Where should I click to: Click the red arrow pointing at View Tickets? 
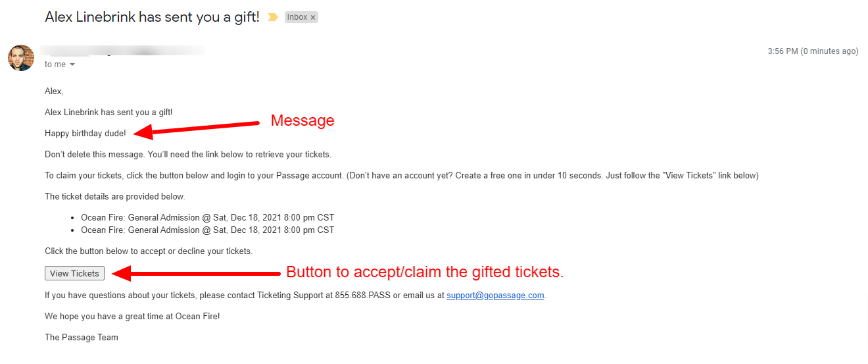(x=196, y=273)
